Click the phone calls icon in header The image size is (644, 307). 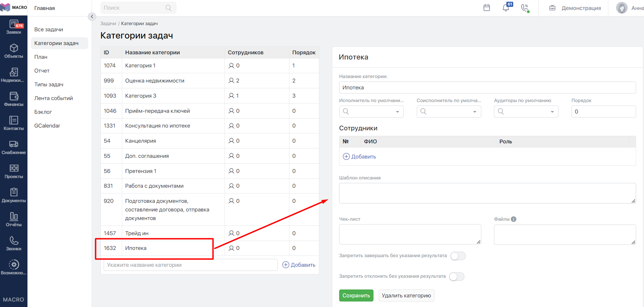(x=525, y=8)
